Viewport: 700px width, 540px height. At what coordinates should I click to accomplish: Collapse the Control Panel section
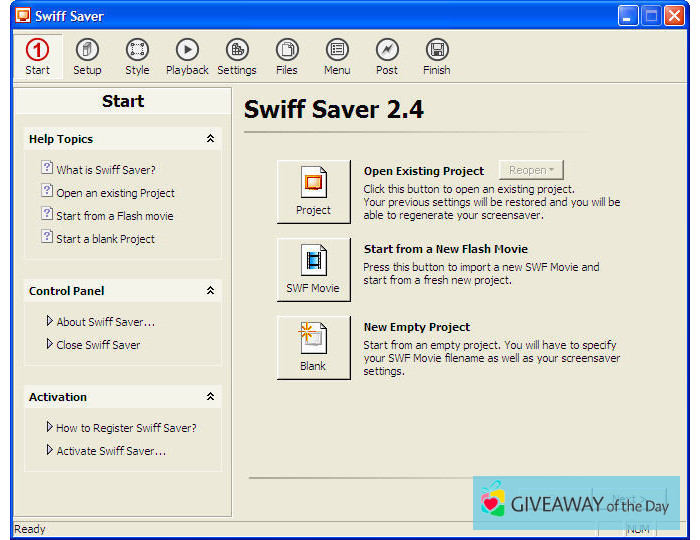pos(210,291)
